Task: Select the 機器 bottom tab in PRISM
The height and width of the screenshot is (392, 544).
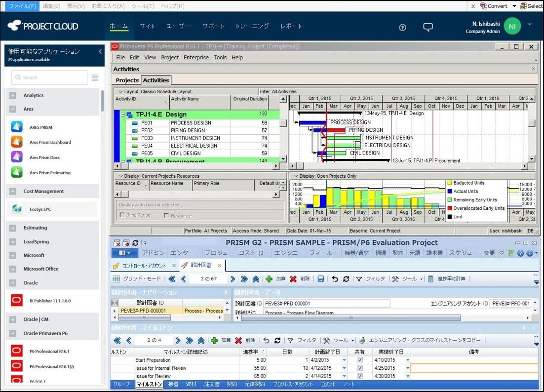Action: (173, 384)
